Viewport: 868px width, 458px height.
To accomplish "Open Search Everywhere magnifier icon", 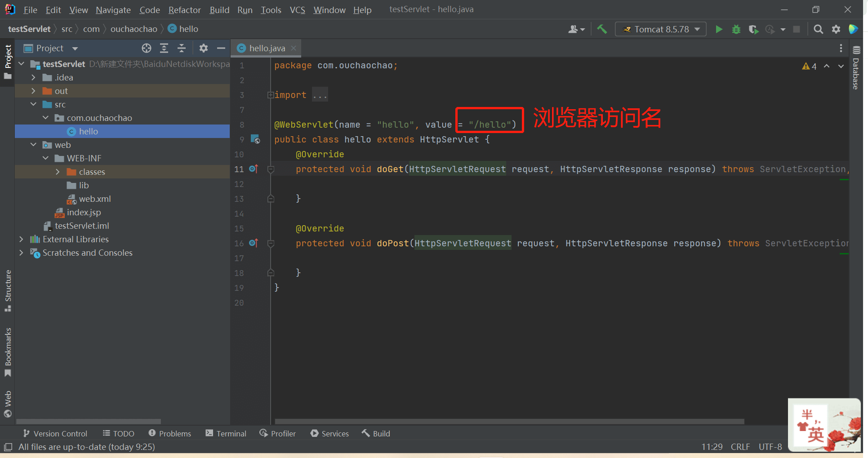I will pyautogui.click(x=819, y=29).
